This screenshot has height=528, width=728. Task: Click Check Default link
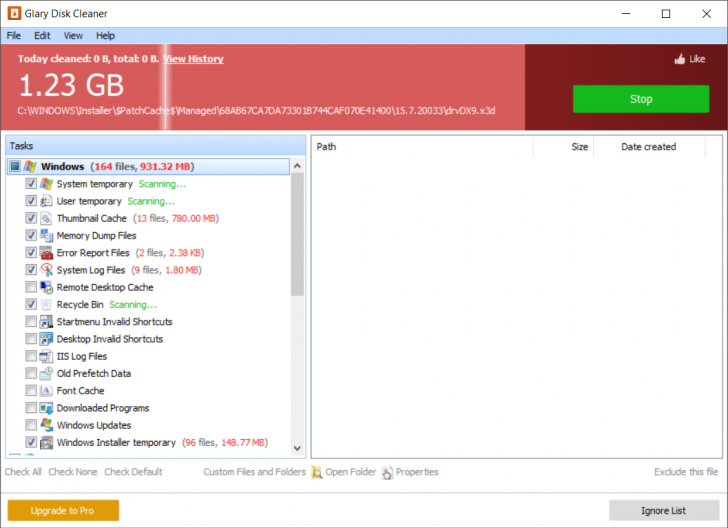tap(133, 472)
